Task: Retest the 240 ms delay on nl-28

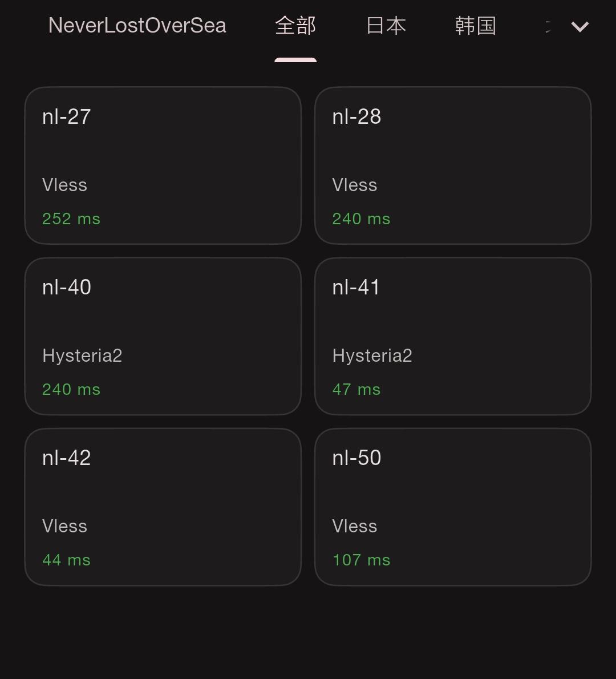Action: click(x=361, y=219)
